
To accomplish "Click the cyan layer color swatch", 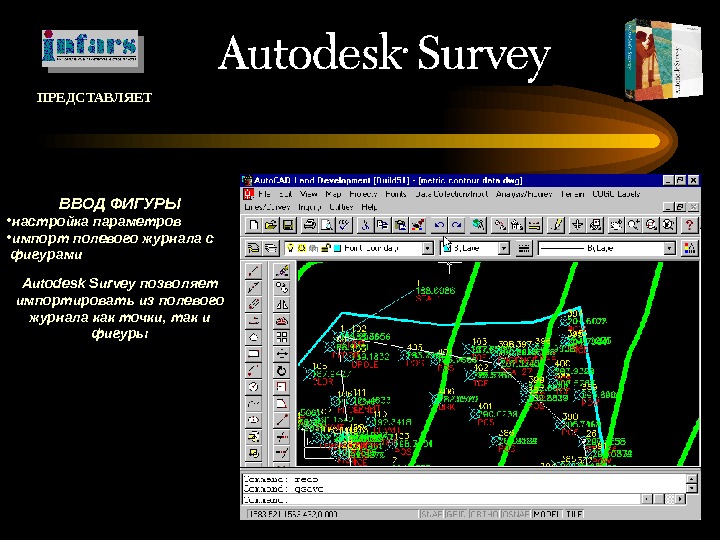I will (338, 248).
